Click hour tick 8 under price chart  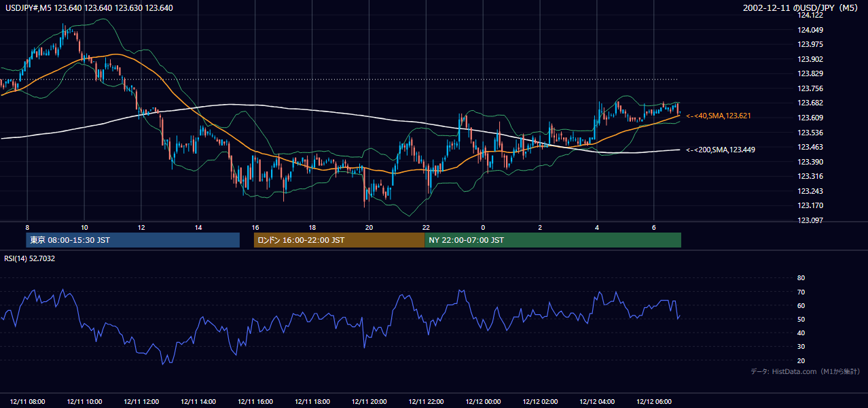27,227
